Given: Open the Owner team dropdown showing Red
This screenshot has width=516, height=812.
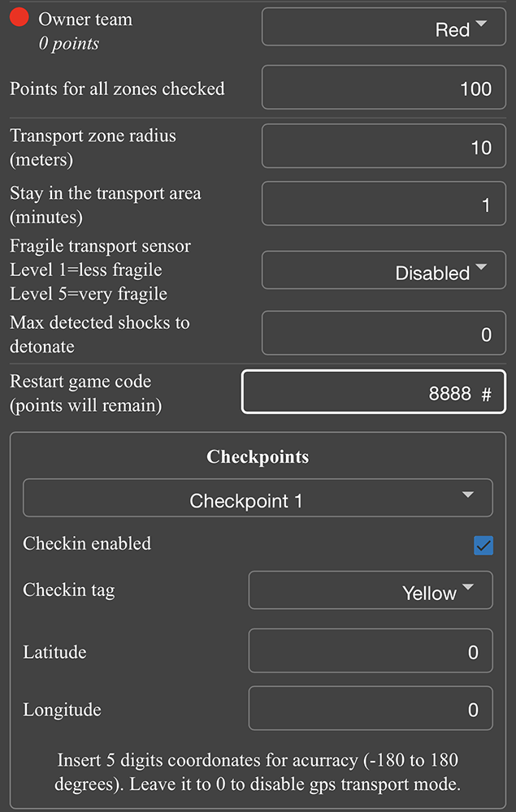Looking at the screenshot, I should click(384, 30).
